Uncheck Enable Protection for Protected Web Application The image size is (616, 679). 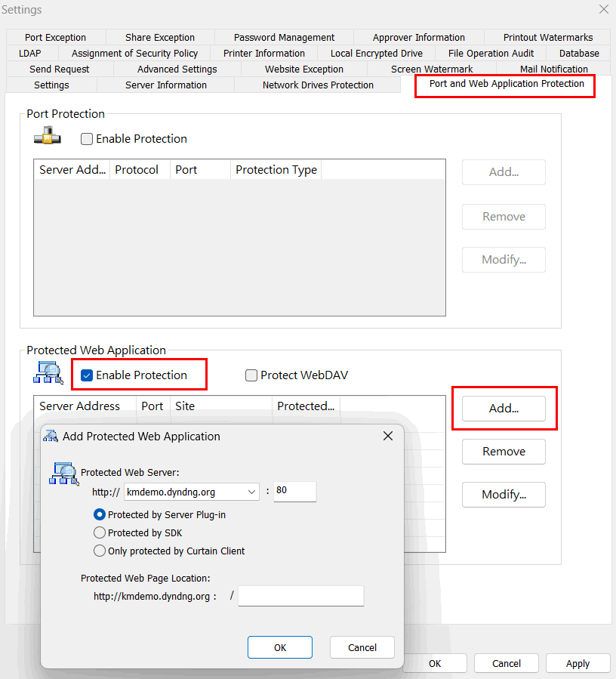click(x=87, y=375)
